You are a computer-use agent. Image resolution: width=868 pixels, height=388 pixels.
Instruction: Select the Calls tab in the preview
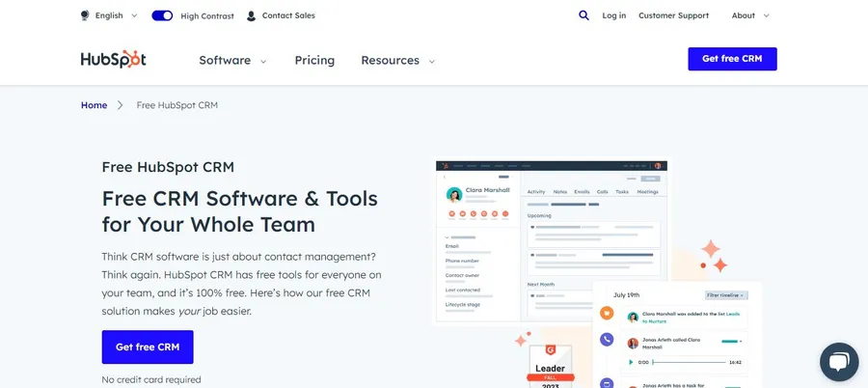[x=602, y=192]
